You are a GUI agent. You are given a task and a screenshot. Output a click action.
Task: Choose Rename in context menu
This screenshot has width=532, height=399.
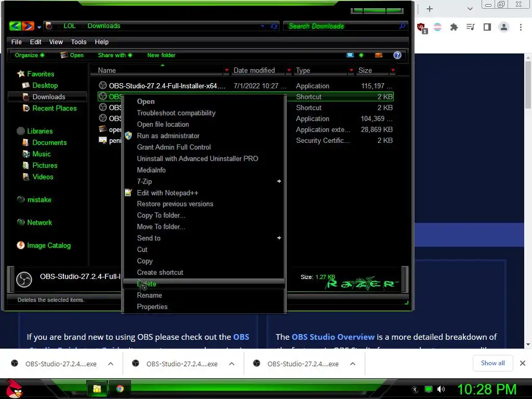coord(204,296)
